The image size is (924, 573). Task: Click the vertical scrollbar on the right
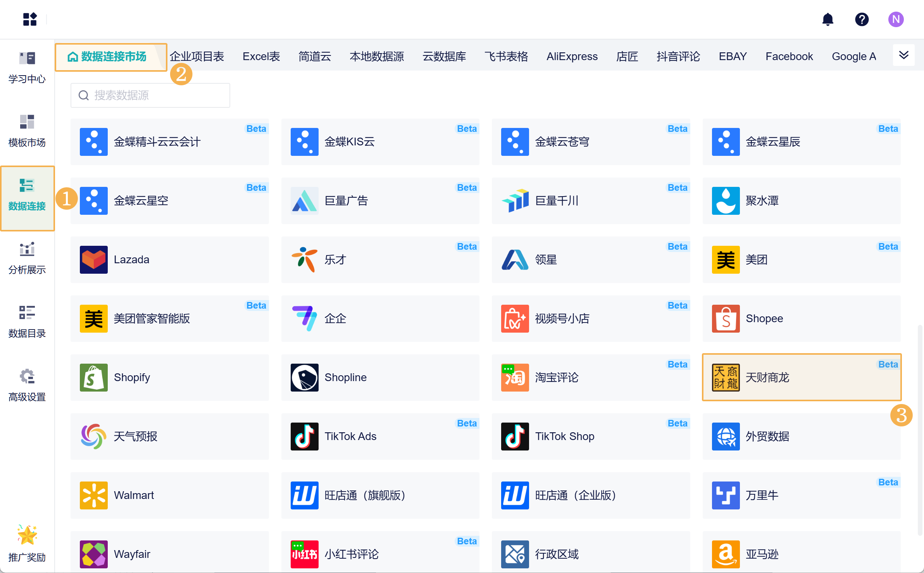919,430
